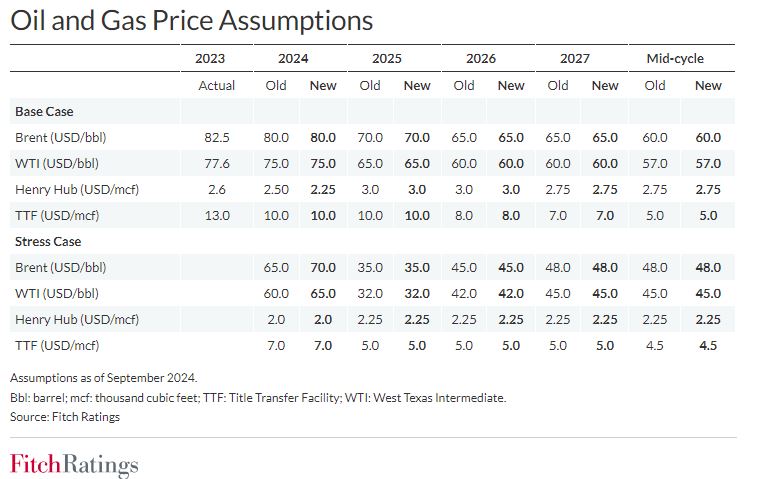Viewport: 761px width, 479px height.
Task: Click the Base Case TTF (USD/mcf) row label
Action: click(x=63, y=215)
